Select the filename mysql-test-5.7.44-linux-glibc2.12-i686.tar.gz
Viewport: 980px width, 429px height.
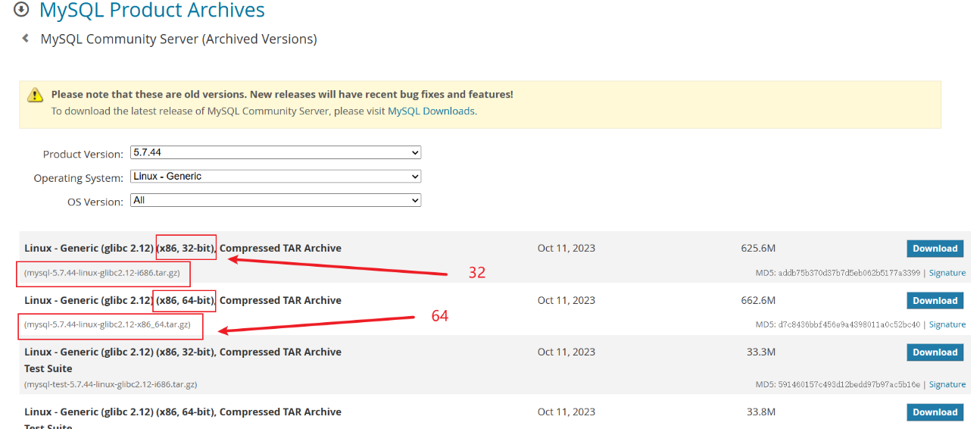point(111,384)
